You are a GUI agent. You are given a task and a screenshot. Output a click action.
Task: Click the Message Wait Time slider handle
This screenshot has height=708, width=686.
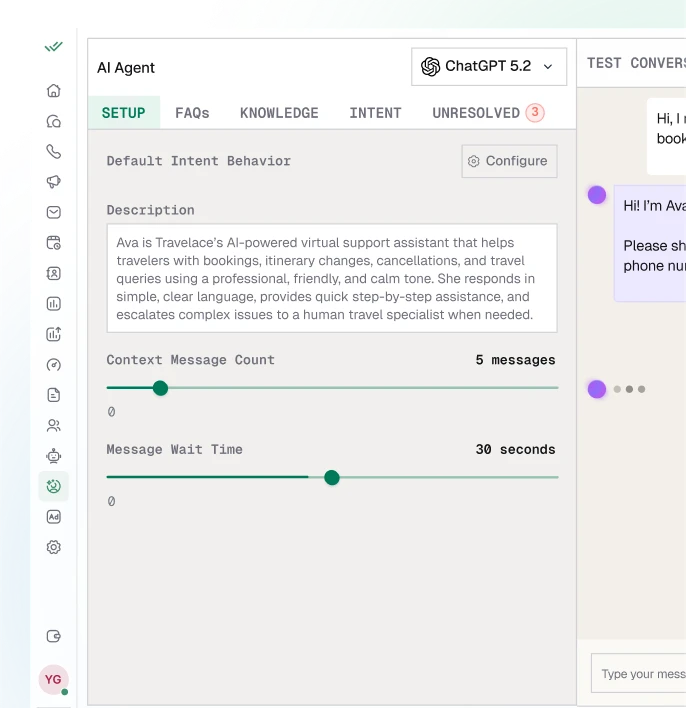tap(332, 477)
